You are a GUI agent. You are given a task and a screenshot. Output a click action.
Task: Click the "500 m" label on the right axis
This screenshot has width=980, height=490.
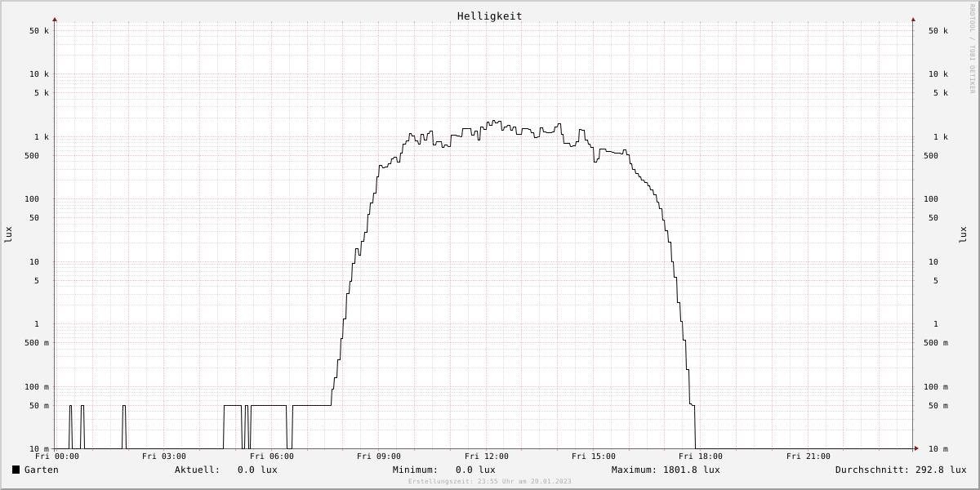[x=936, y=343]
